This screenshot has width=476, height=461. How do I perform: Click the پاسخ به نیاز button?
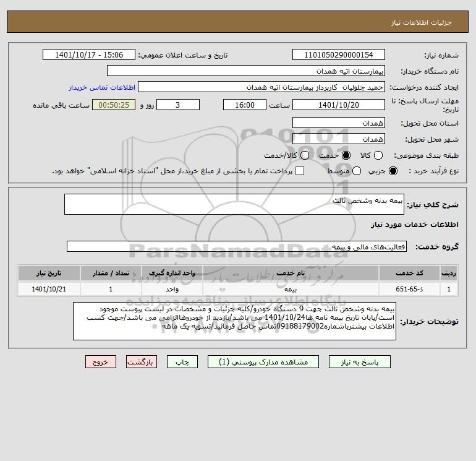[359, 362]
